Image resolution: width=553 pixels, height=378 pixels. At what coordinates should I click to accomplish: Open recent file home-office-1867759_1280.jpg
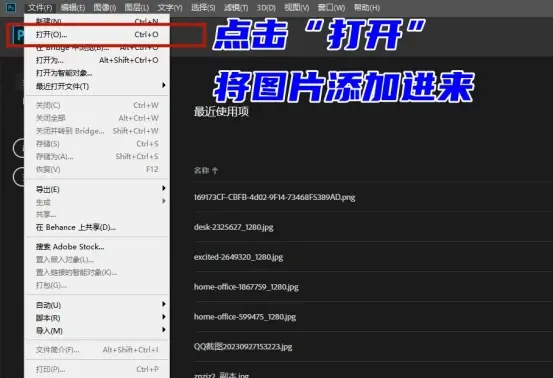[x=246, y=287]
